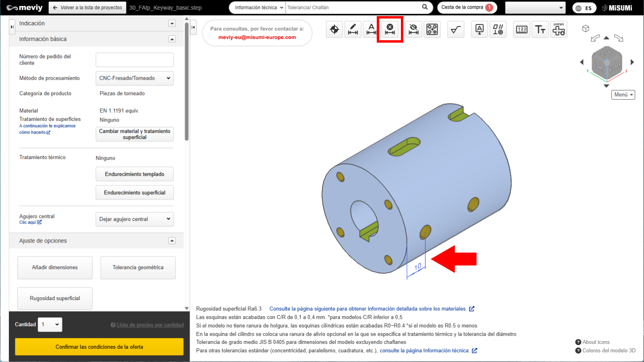Toggle dimension visibility with crossed-eye icon

click(x=413, y=29)
